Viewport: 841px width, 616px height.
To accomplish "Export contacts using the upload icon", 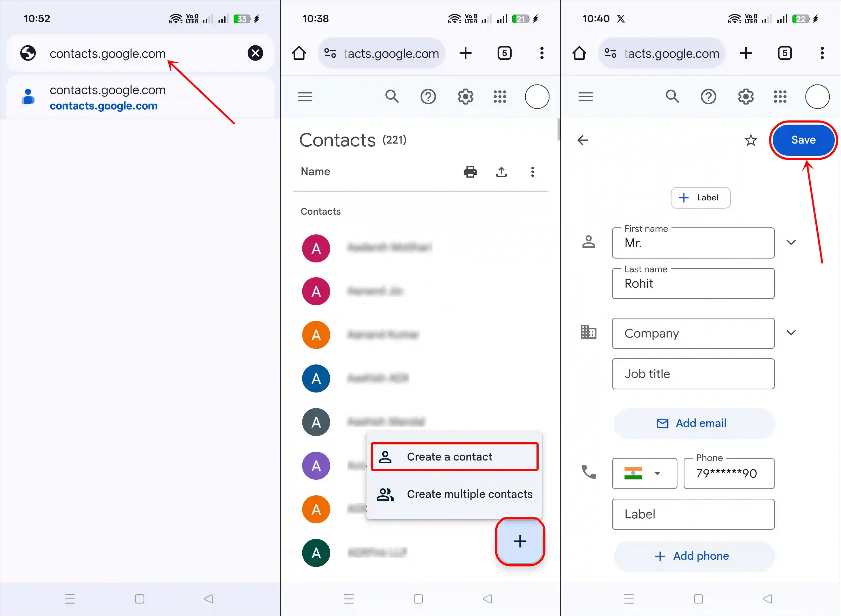I will (501, 172).
